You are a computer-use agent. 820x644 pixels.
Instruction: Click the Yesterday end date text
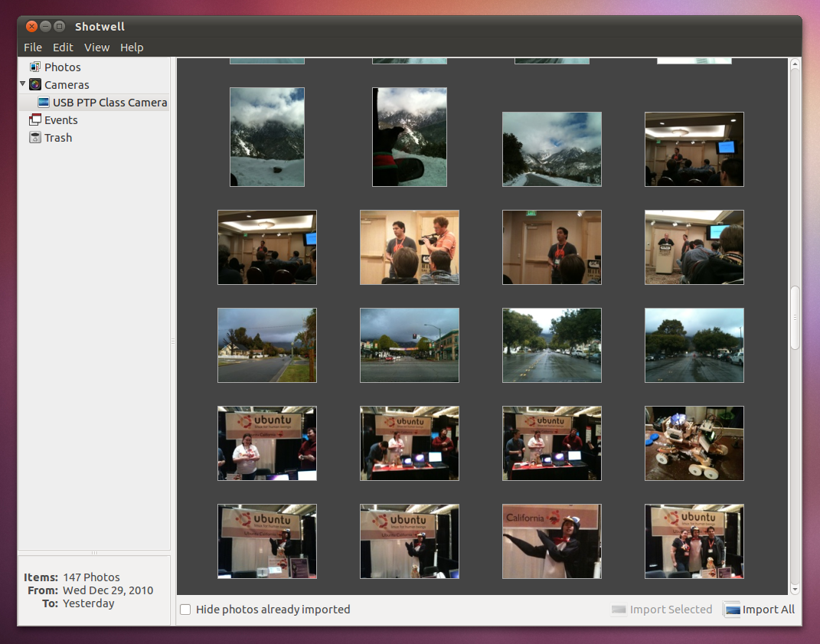tap(88, 603)
